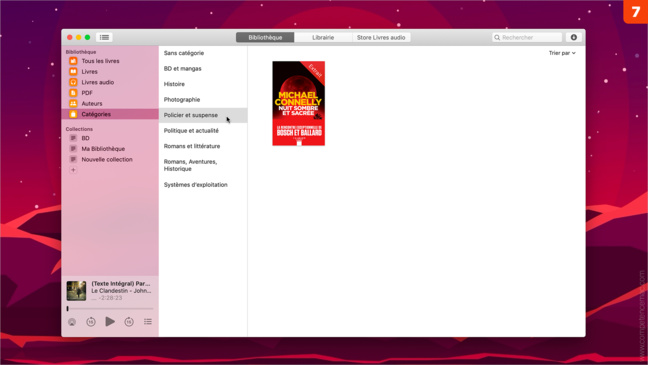
Task: Switch to the Librairie tab
Action: 323,38
